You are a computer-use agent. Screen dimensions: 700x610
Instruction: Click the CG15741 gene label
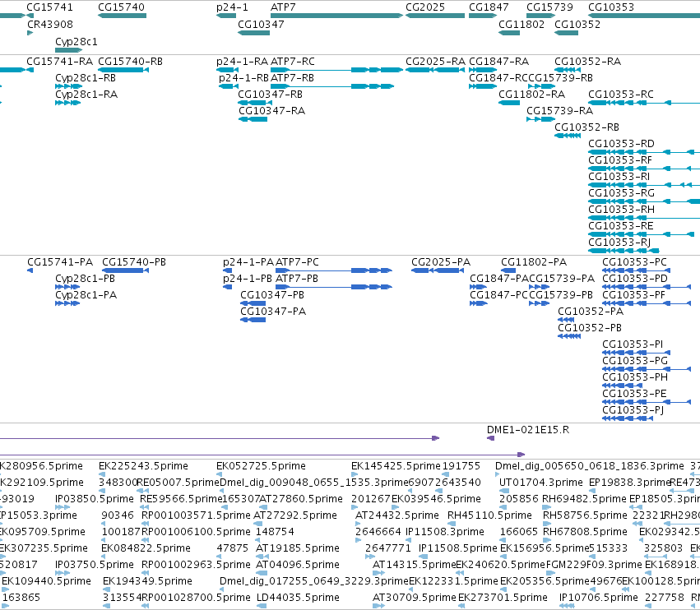point(49,7)
